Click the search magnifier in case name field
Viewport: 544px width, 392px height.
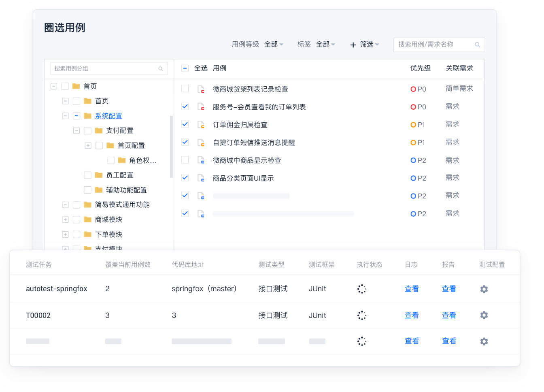[x=477, y=45]
